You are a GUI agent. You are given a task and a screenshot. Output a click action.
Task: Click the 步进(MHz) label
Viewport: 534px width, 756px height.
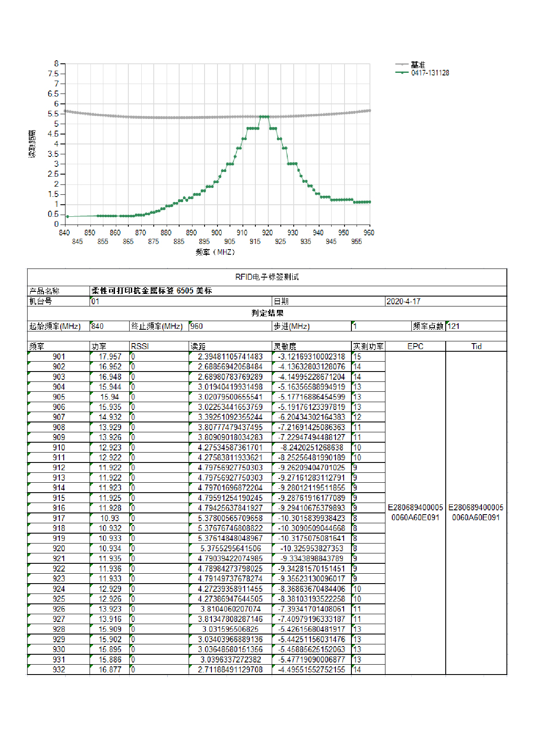coord(292,326)
